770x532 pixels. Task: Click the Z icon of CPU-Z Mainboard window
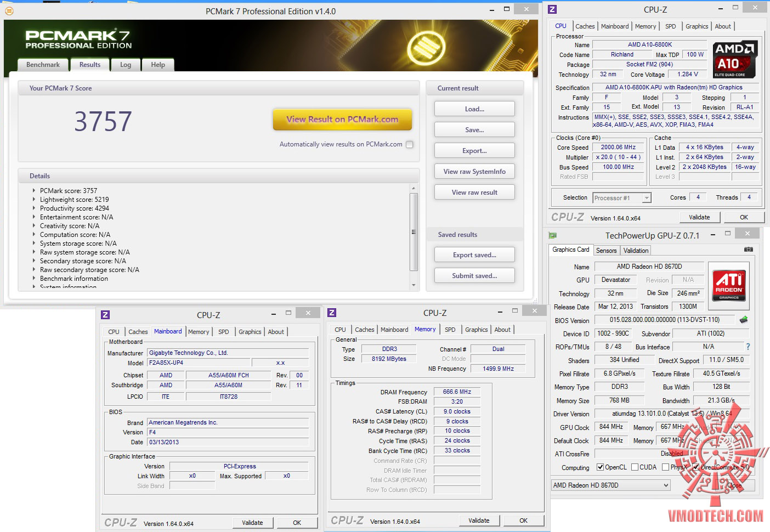click(105, 315)
